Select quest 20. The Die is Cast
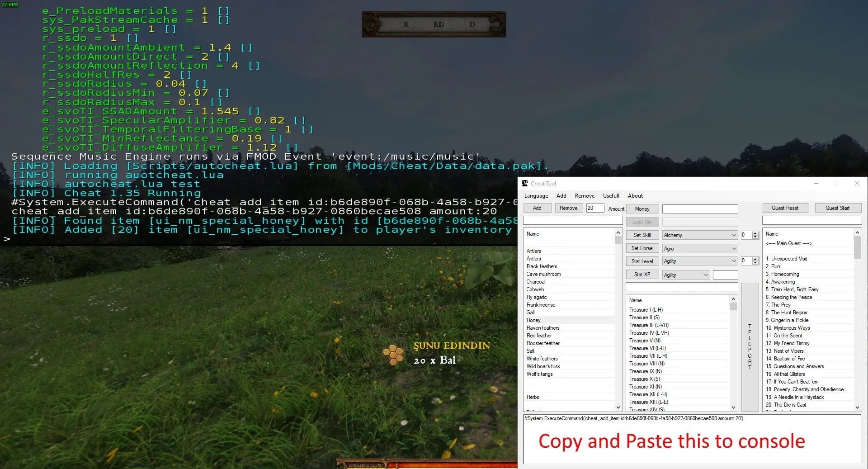 click(x=808, y=405)
